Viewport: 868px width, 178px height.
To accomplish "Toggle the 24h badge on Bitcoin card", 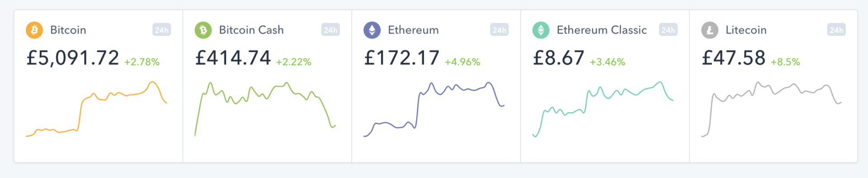I will (161, 30).
